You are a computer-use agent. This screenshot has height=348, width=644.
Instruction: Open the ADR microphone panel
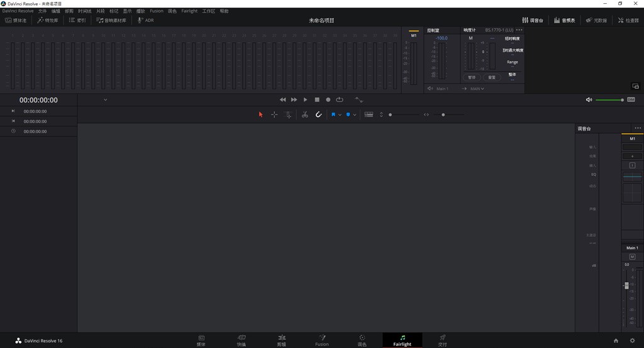tap(145, 20)
